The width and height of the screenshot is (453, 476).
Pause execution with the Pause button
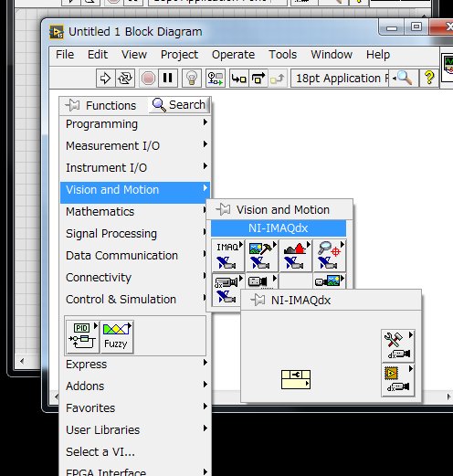coord(167,79)
